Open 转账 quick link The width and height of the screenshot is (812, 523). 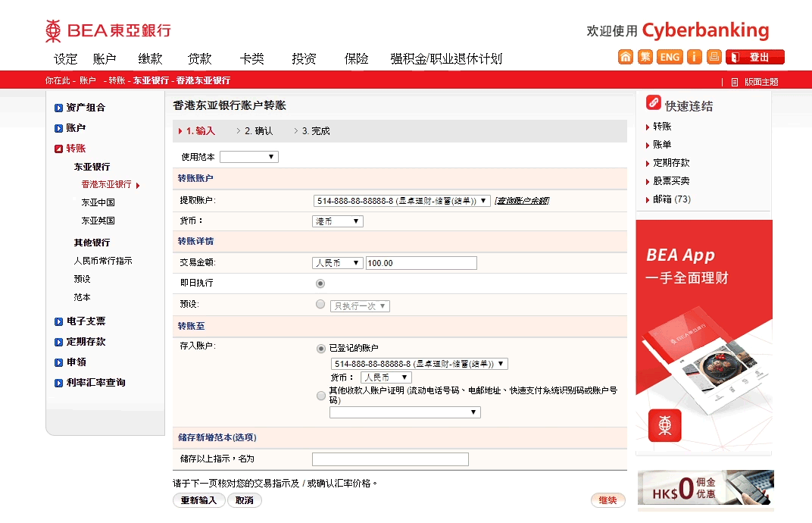click(x=662, y=127)
